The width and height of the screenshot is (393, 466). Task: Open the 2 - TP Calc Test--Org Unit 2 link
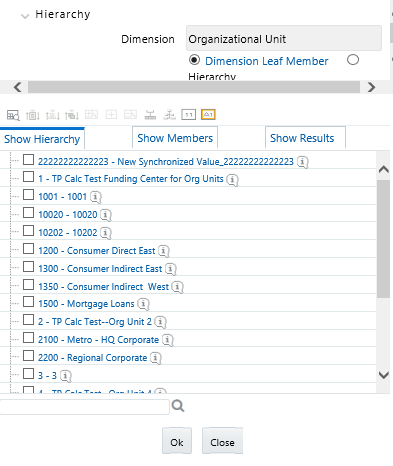tap(95, 322)
